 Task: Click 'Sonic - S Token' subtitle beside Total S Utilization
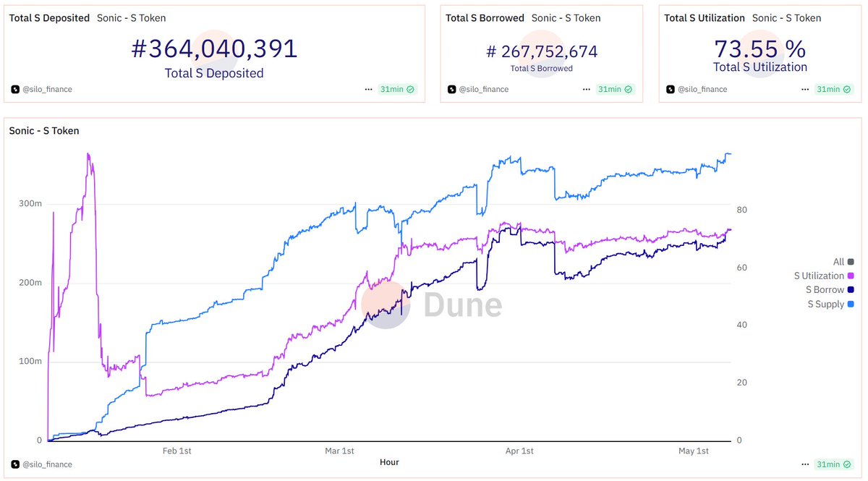pyautogui.click(x=787, y=18)
